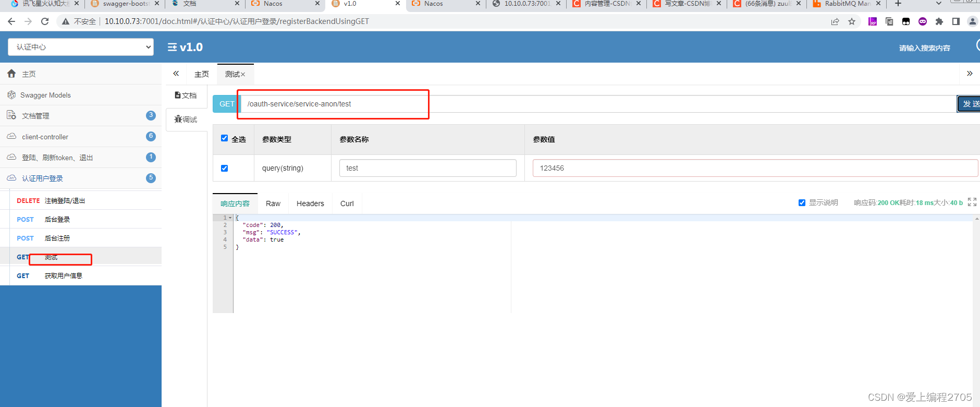Click the request URL input field
Viewport: 980px width, 407px height.
[x=598, y=104]
